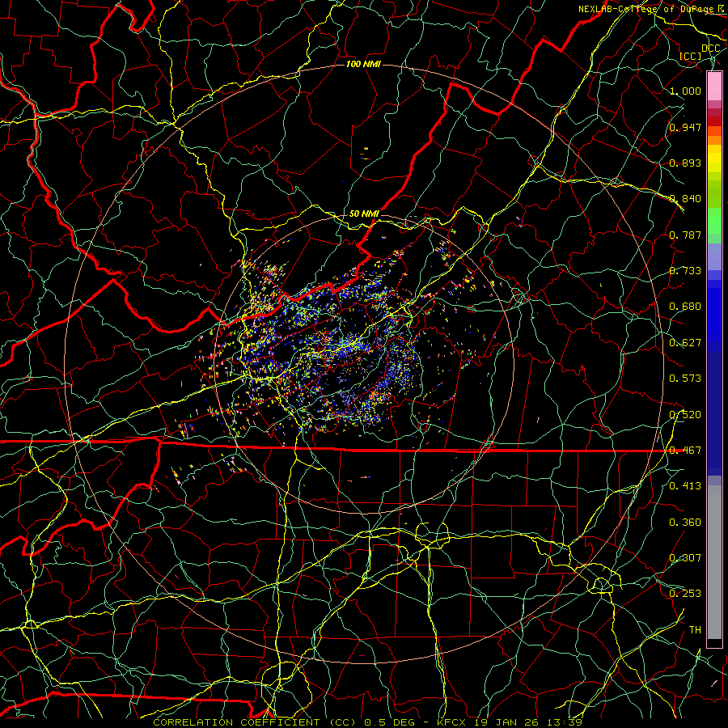This screenshot has width=728, height=728.
Task: Click the 0.520 scale value
Action: coord(685,415)
